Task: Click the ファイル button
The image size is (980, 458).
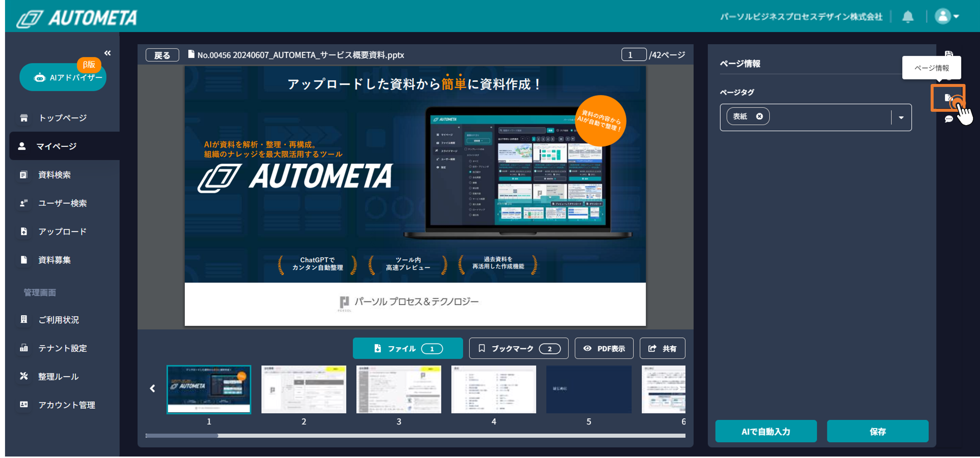Action: coord(407,349)
